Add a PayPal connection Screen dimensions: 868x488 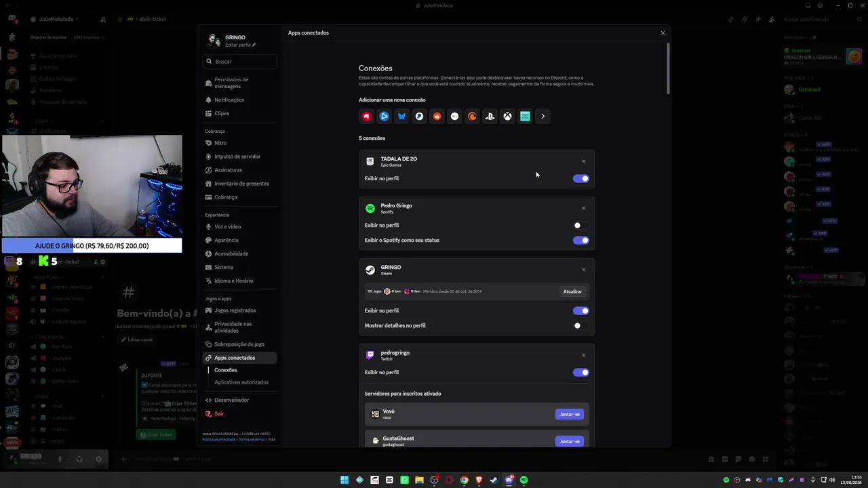click(420, 117)
